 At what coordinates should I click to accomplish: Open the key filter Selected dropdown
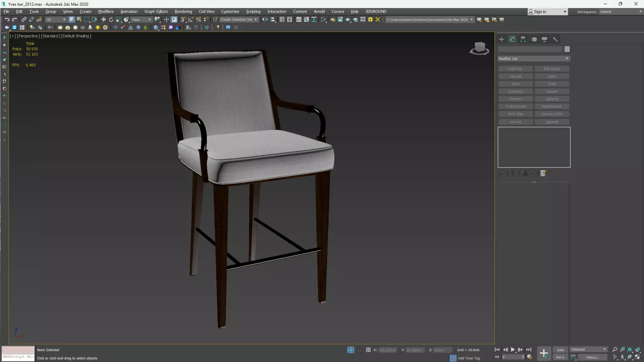pyautogui.click(x=588, y=350)
